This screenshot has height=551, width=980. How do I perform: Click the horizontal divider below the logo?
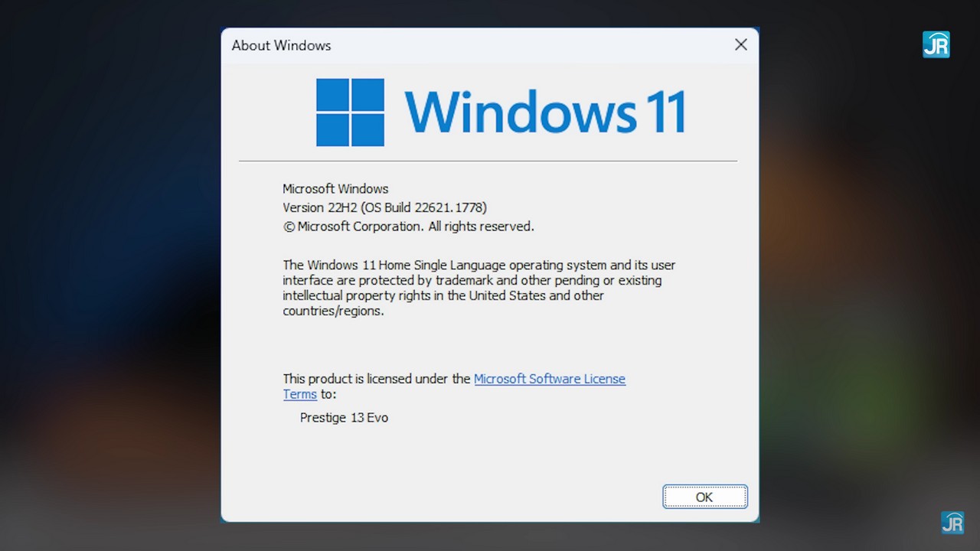pyautogui.click(x=488, y=161)
